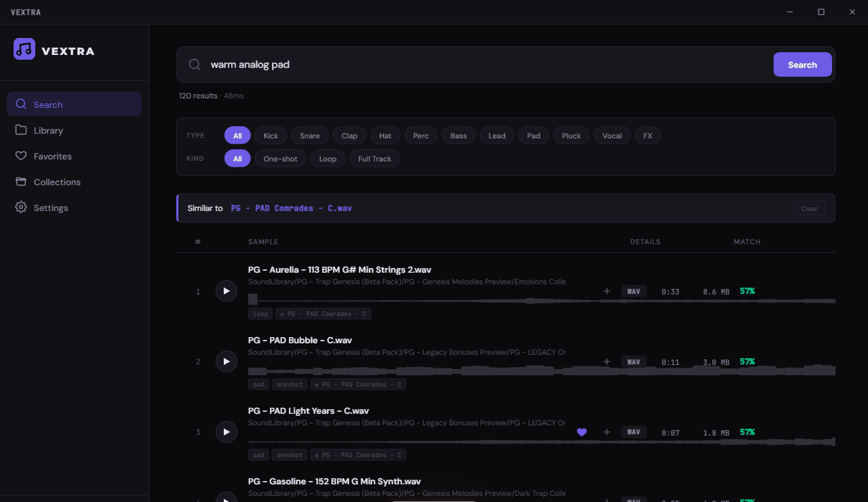Screen dimensions: 868x502
Task: Click plus icon on PAD Bubble row
Action: [607, 362]
